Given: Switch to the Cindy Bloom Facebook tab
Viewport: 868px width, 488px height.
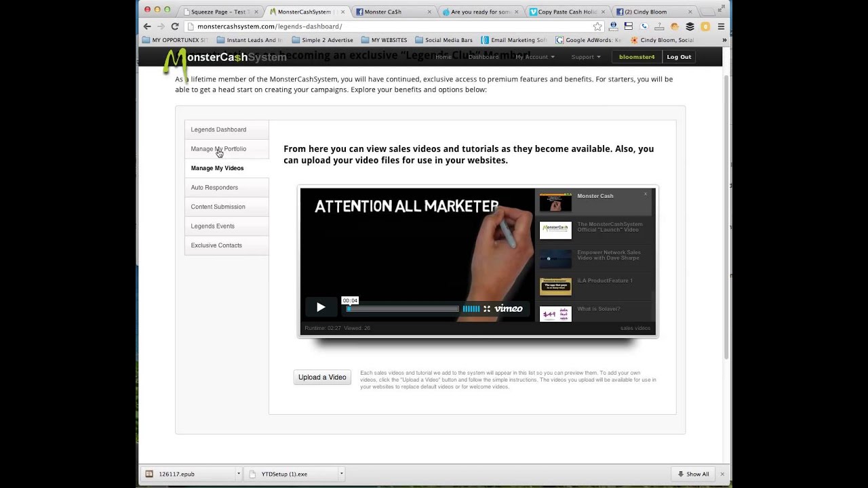Looking at the screenshot, I should 654,12.
